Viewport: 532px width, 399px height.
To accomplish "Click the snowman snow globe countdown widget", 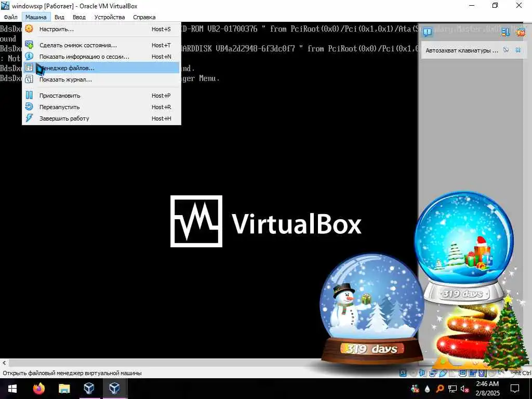I will [372, 308].
